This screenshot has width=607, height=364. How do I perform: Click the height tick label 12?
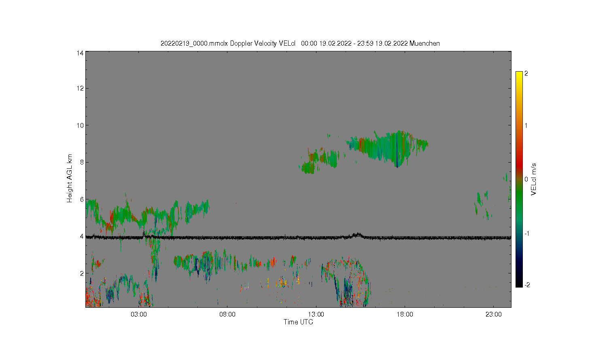point(80,88)
